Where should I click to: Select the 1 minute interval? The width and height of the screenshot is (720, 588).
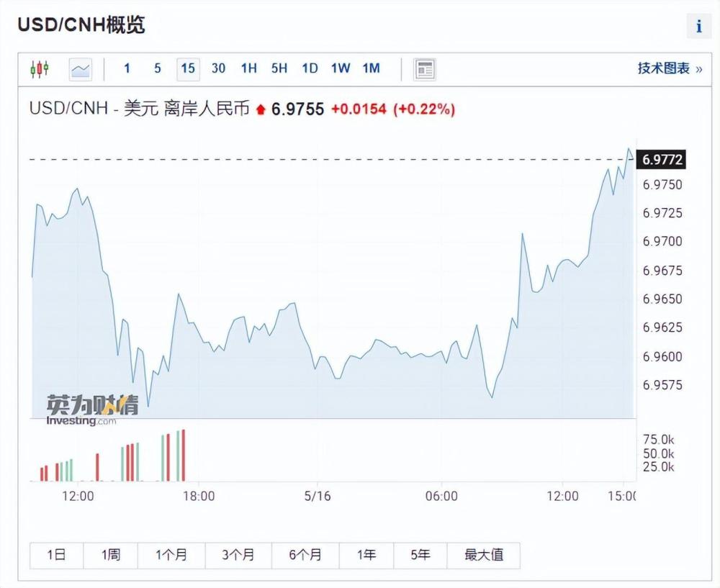(127, 69)
